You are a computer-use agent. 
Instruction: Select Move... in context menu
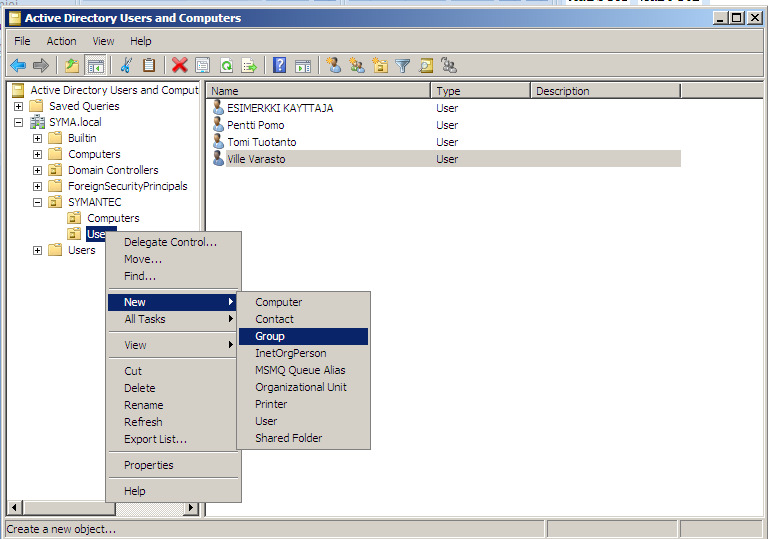pyautogui.click(x=173, y=259)
